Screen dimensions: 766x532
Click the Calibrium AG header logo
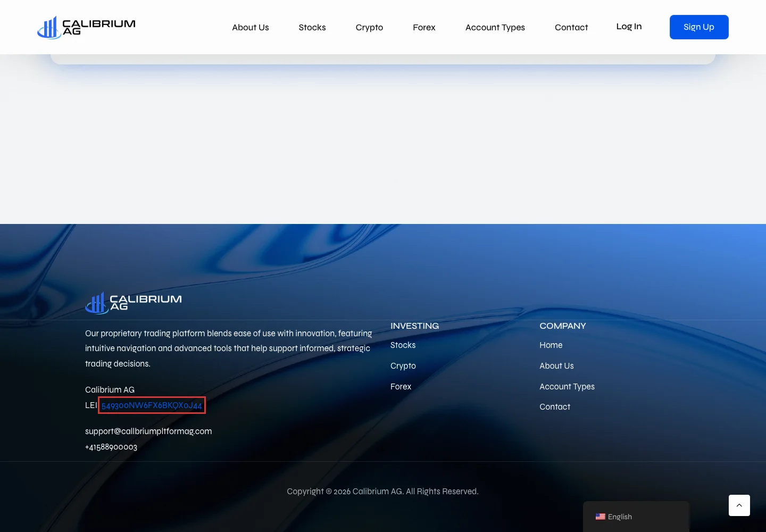(86, 27)
